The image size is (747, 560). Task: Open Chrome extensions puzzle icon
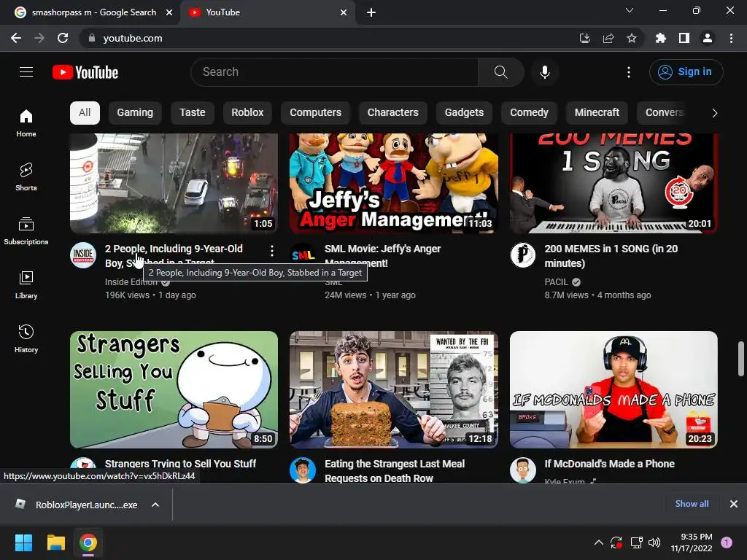click(x=661, y=38)
